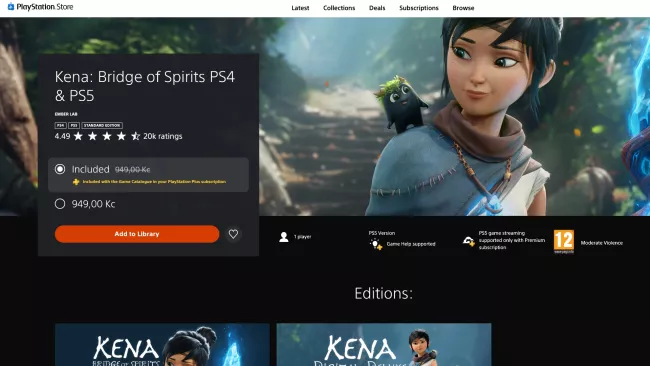Click the struck-through 949,00 Kč price

[x=132, y=170]
